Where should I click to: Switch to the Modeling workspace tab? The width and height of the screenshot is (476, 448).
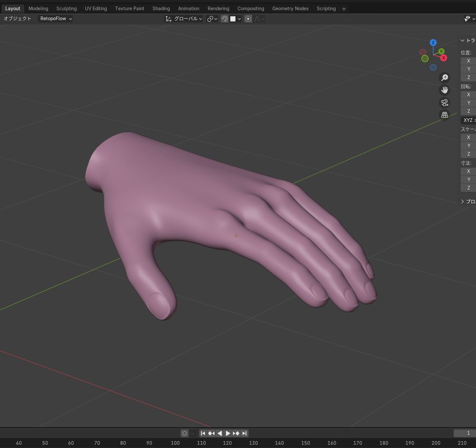click(38, 9)
